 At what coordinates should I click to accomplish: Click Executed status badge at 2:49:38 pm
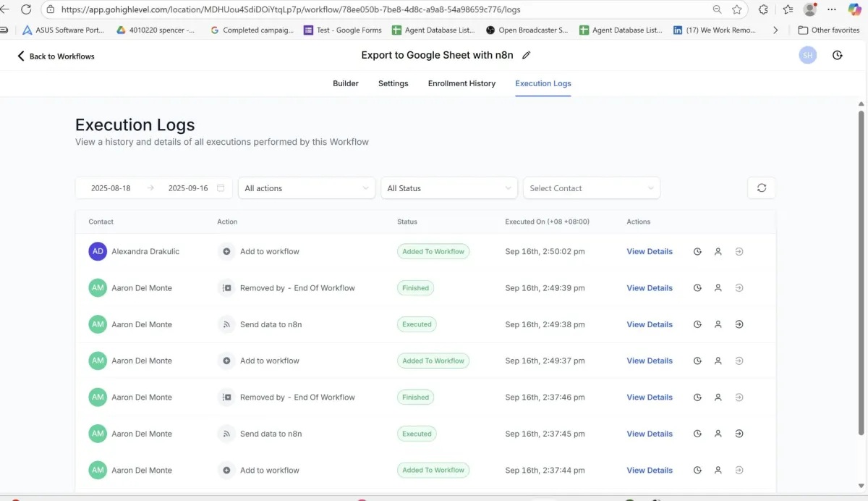[417, 324]
